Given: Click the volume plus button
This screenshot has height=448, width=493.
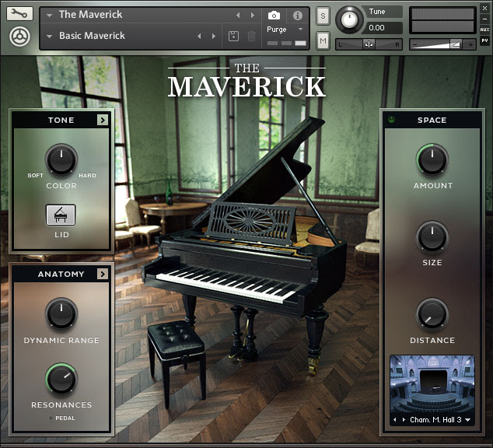Looking at the screenshot, I should pyautogui.click(x=470, y=45).
